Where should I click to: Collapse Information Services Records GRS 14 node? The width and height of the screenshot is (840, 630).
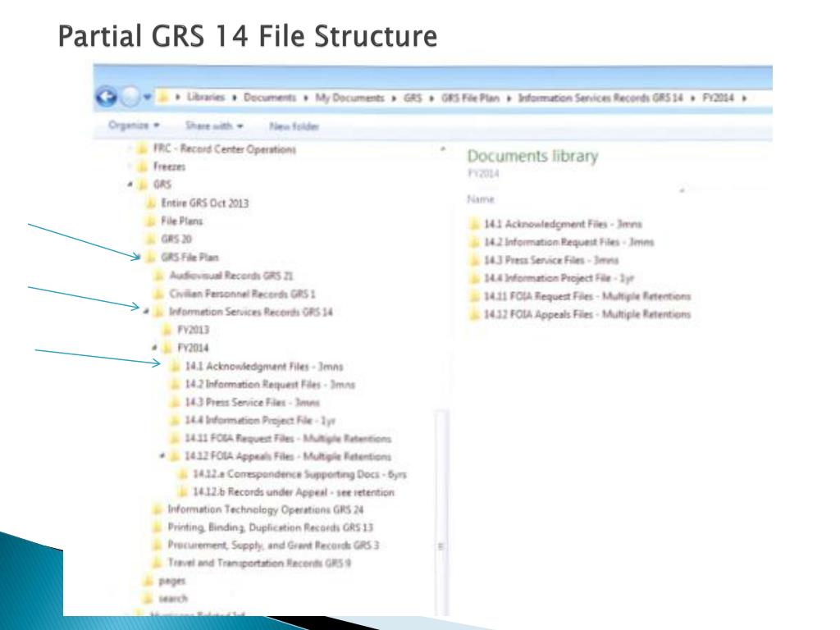coord(146,312)
